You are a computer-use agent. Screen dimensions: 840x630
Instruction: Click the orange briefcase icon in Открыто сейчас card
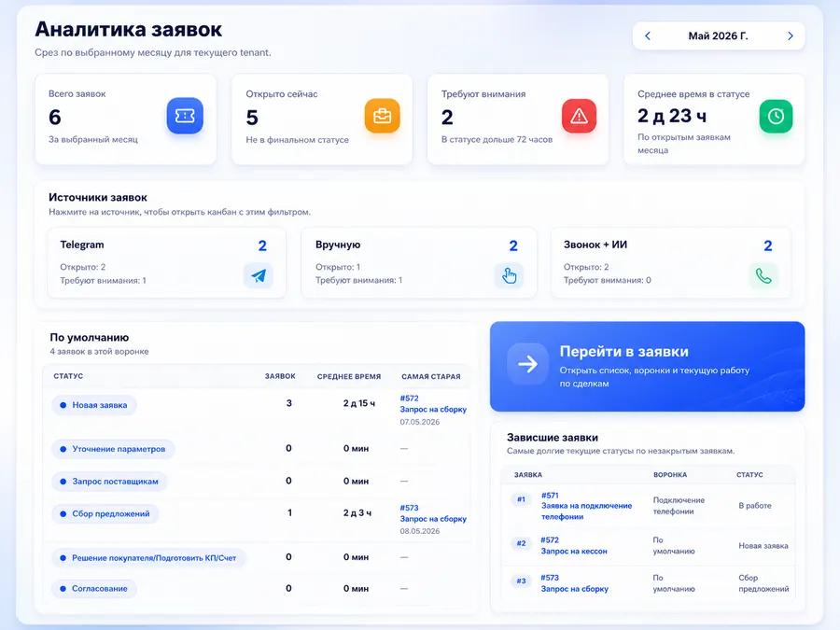pyautogui.click(x=382, y=116)
